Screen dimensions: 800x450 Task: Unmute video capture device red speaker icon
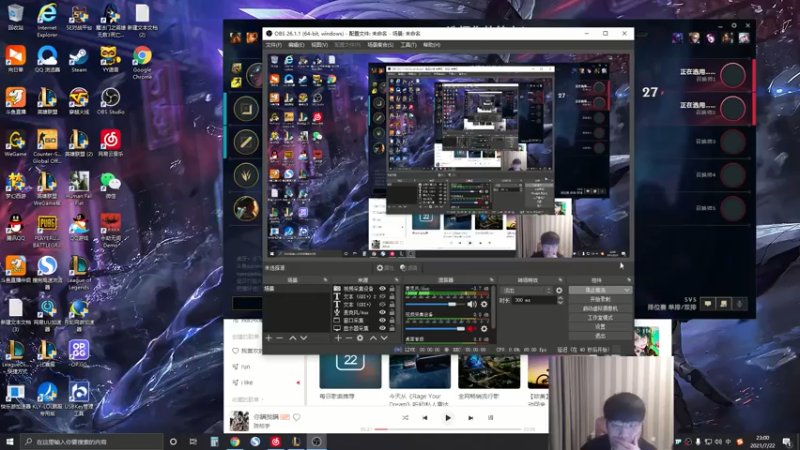pyautogui.click(x=471, y=329)
